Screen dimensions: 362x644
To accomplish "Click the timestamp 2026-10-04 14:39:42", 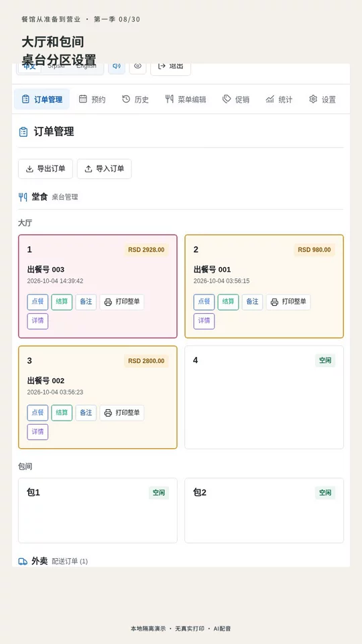I will (55, 281).
